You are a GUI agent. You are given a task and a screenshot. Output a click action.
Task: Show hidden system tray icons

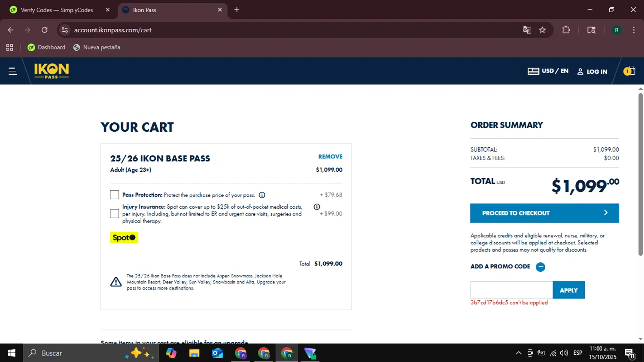519,353
